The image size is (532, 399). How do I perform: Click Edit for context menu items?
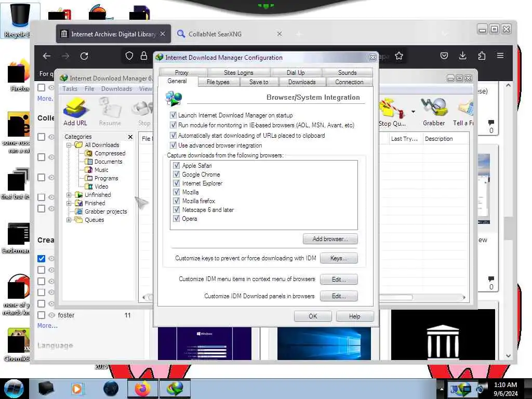coord(339,279)
